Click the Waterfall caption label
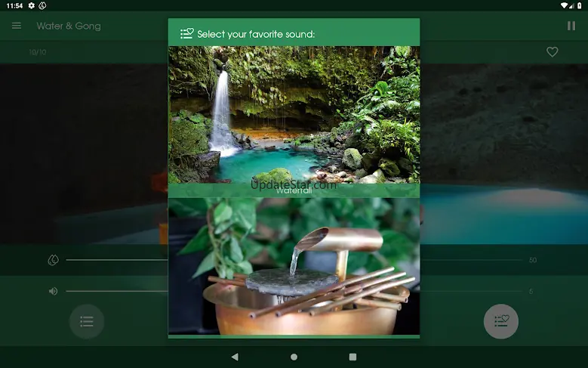 click(x=294, y=190)
